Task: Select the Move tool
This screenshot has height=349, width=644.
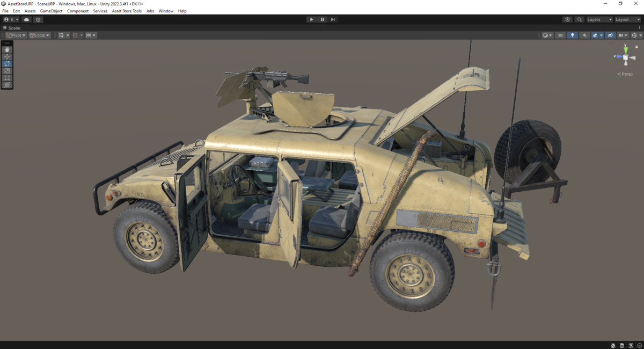Action: click(x=7, y=56)
